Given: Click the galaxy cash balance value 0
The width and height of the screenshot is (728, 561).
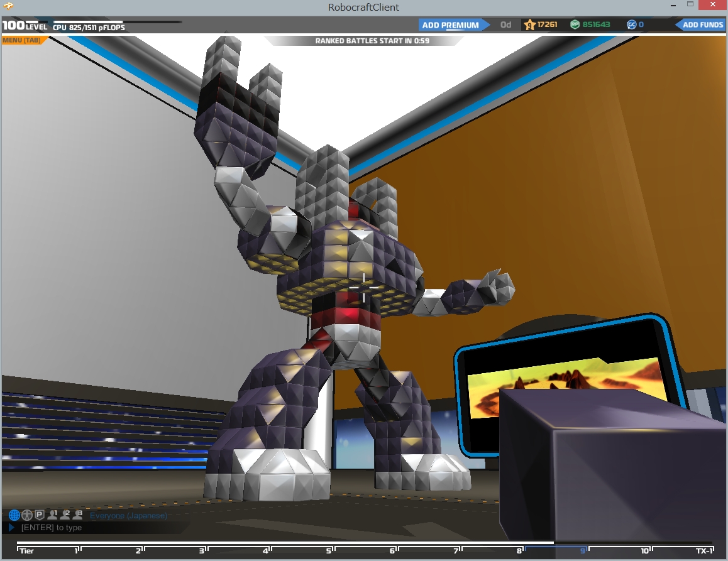Looking at the screenshot, I should 641,25.
